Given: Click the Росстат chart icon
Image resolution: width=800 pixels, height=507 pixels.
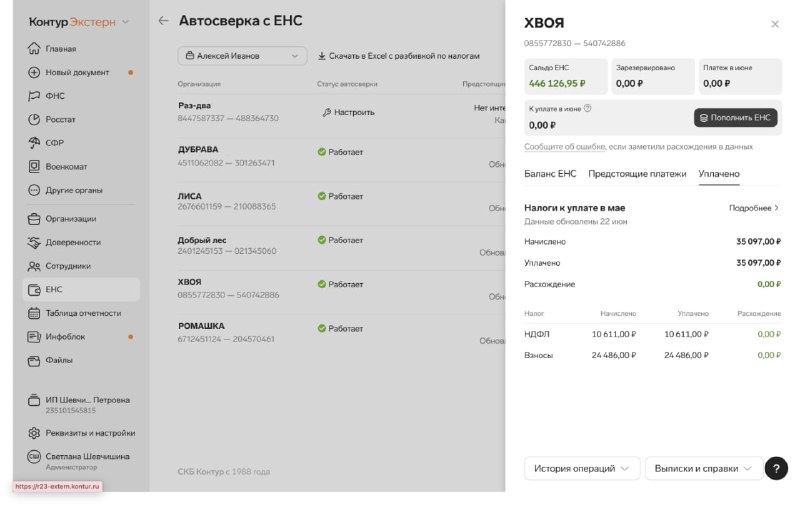Looking at the screenshot, I should click(34, 119).
